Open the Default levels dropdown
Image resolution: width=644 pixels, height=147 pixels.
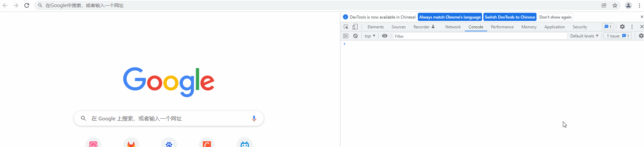584,36
